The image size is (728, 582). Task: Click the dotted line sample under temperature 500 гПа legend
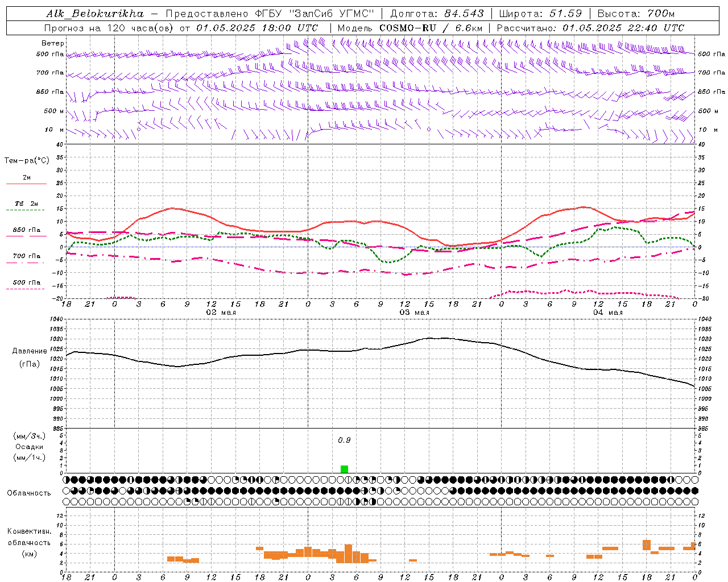[26, 289]
